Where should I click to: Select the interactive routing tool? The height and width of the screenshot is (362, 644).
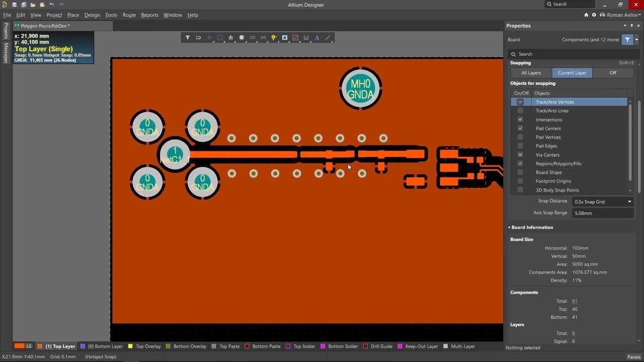253,38
